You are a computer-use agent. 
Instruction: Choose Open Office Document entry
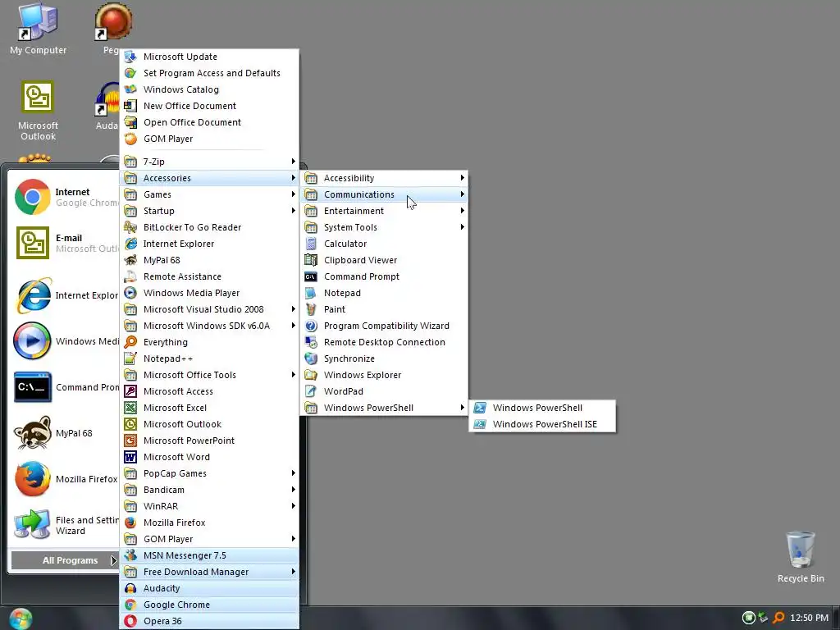click(x=209, y=122)
